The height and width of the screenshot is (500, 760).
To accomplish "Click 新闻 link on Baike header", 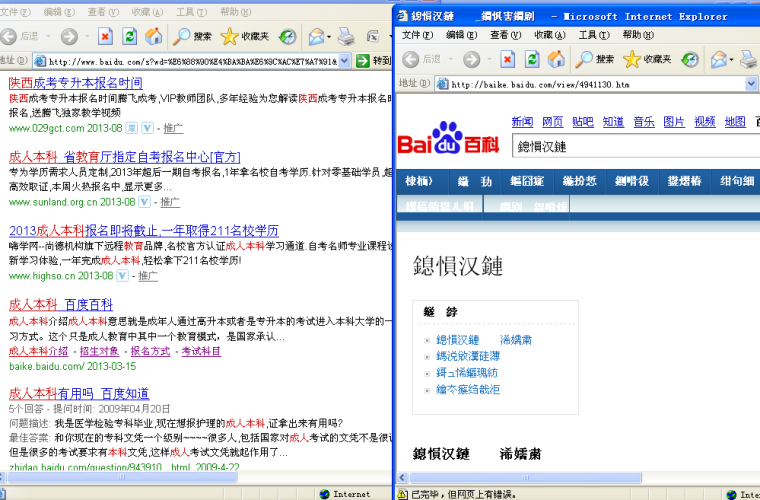I will (522, 122).
